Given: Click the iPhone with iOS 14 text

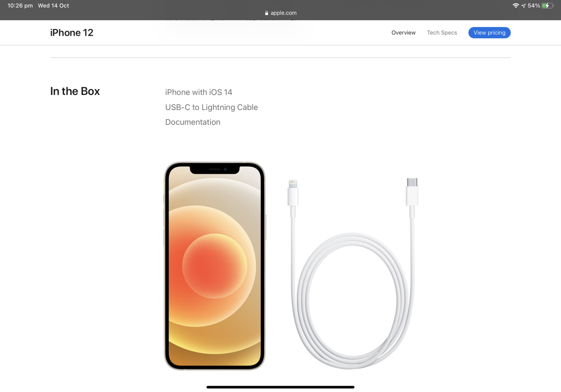Looking at the screenshot, I should coord(198,92).
